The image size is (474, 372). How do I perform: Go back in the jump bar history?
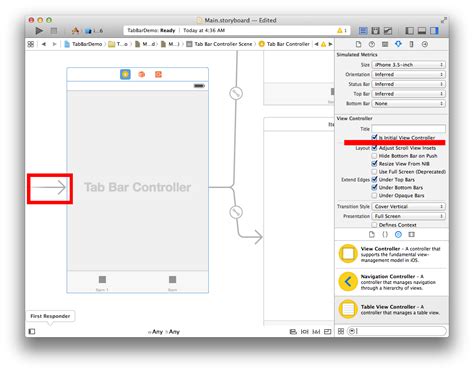tap(44, 44)
